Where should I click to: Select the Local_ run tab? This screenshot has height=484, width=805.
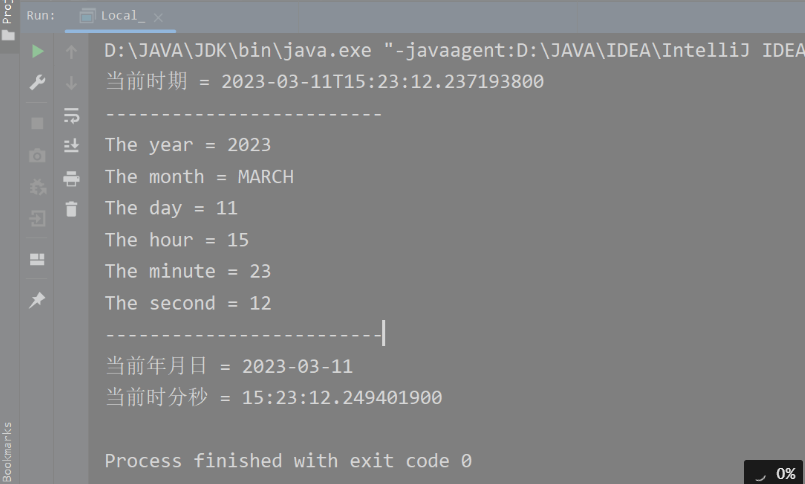(112, 16)
